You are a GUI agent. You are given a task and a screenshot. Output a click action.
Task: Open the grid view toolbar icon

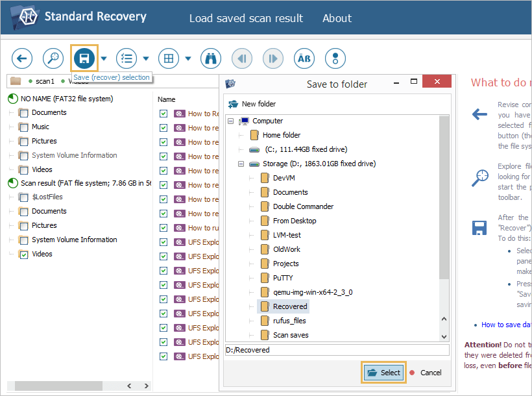pyautogui.click(x=168, y=58)
